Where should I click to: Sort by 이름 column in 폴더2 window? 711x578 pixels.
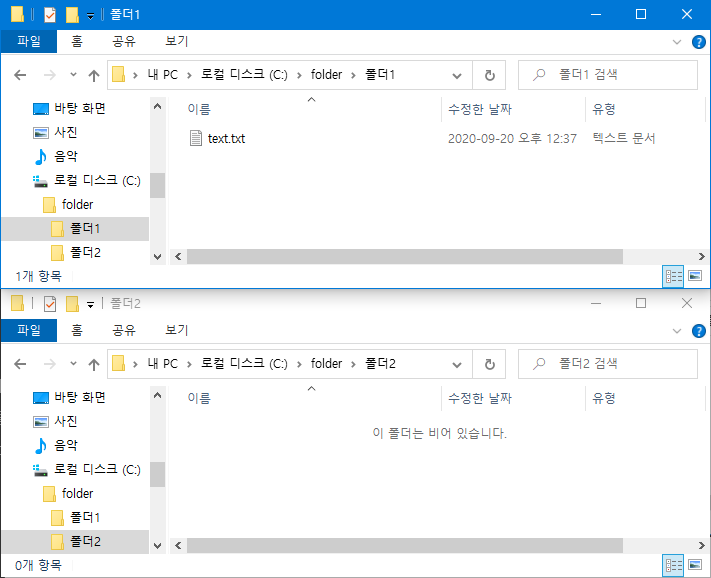199,398
